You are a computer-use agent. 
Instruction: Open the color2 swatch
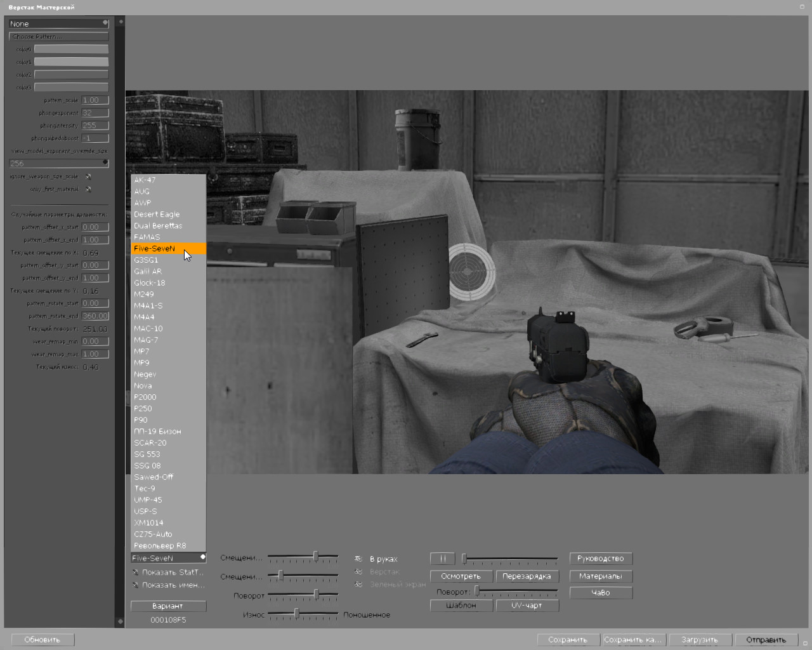click(71, 74)
